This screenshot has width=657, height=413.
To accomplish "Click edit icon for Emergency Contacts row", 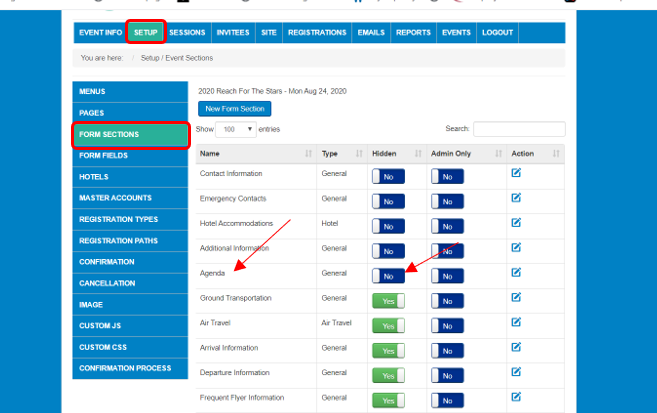I will click(516, 198).
